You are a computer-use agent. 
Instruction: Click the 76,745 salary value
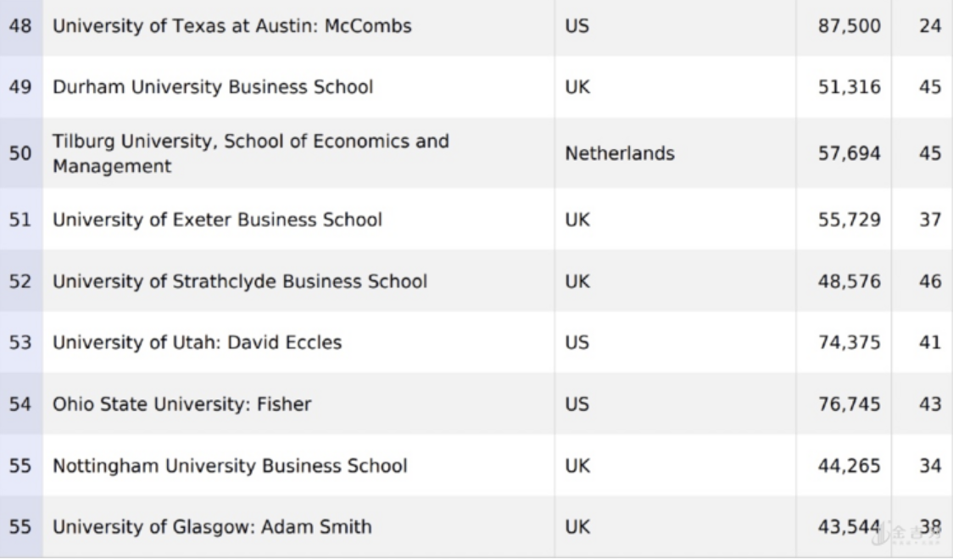click(850, 404)
